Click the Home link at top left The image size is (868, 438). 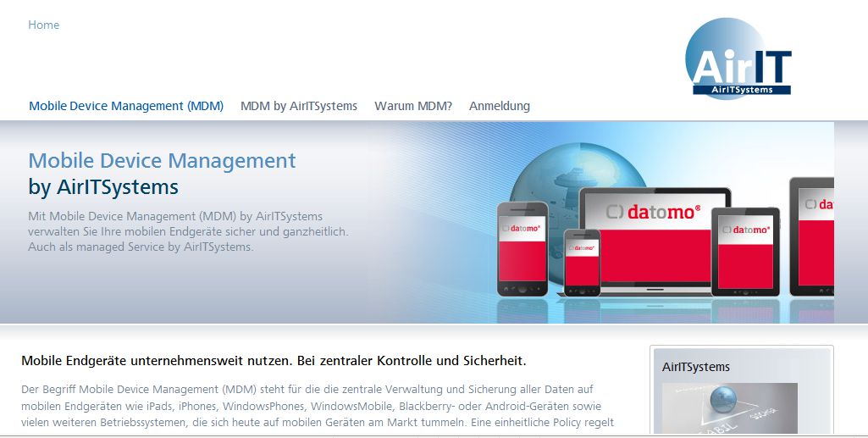(x=43, y=25)
